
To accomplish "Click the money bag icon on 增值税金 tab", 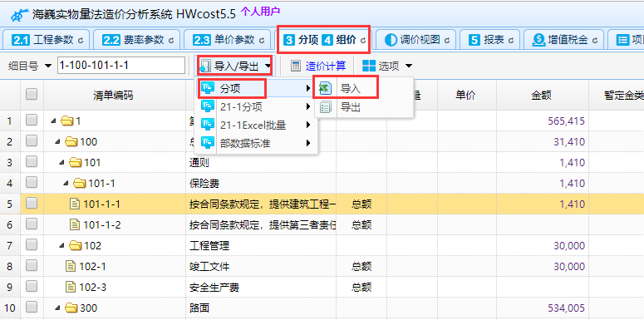I will pos(538,40).
